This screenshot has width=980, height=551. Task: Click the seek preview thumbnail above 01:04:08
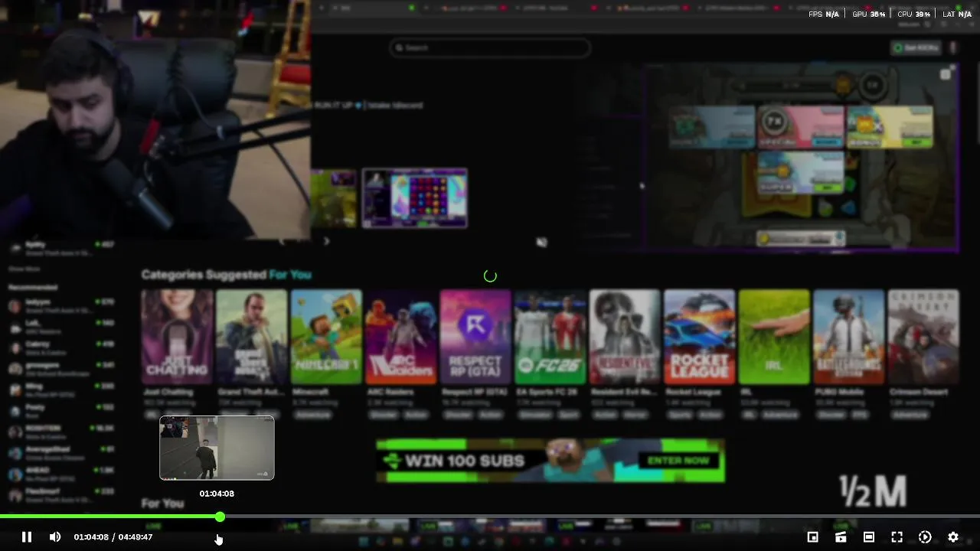pyautogui.click(x=217, y=448)
